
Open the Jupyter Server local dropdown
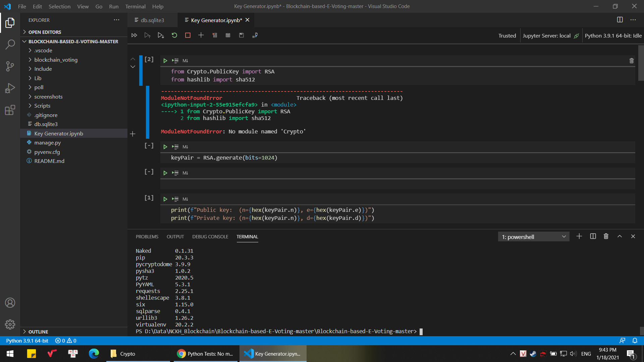coord(550,35)
